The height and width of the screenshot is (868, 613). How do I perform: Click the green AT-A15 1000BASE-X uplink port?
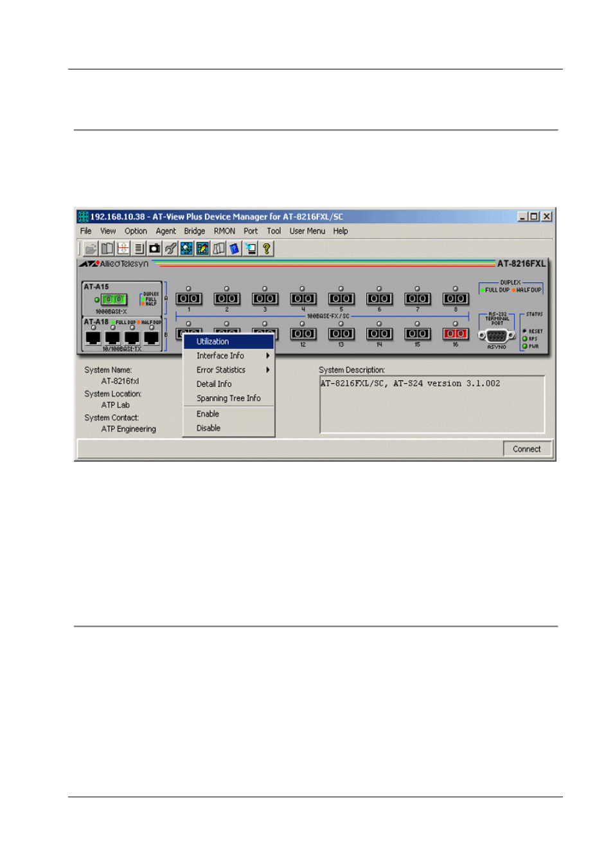coord(114,300)
